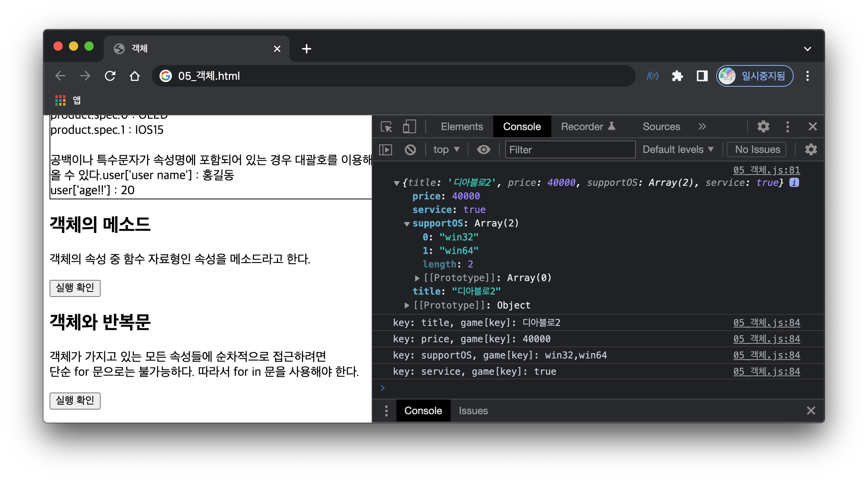Switch to the Elements tab
Screen dimensions: 868x480
coord(461,127)
